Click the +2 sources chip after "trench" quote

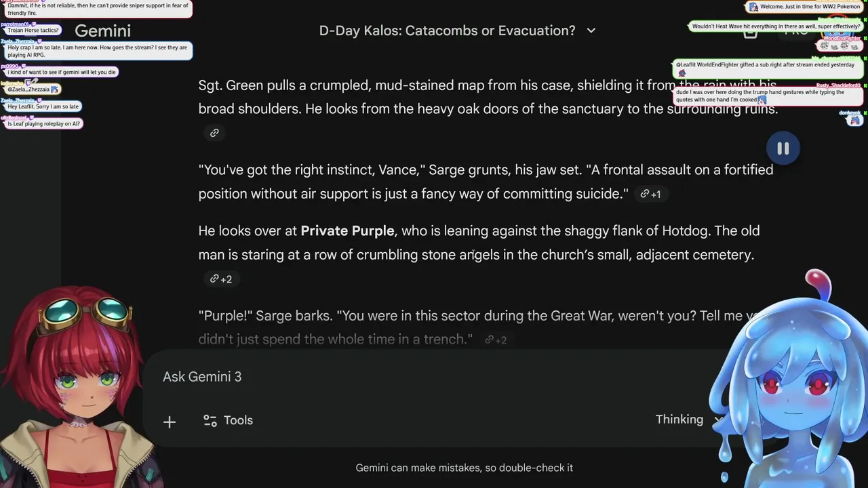click(496, 340)
